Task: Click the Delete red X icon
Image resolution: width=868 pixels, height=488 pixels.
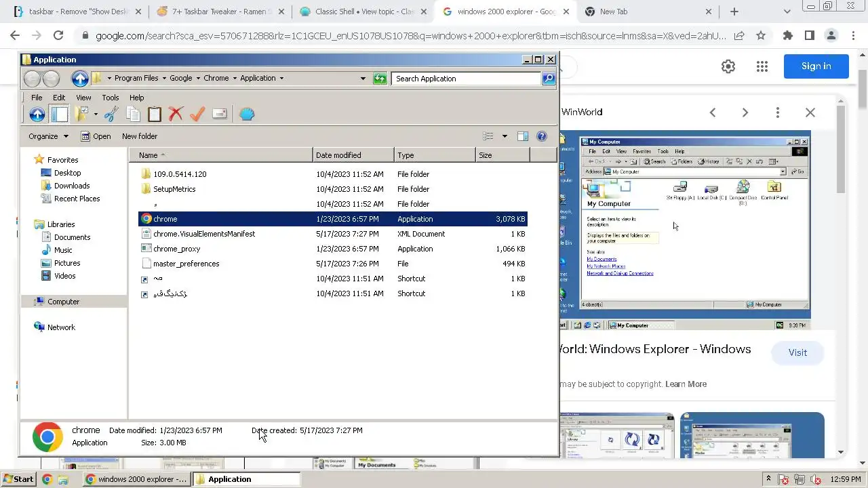Action: click(x=176, y=115)
